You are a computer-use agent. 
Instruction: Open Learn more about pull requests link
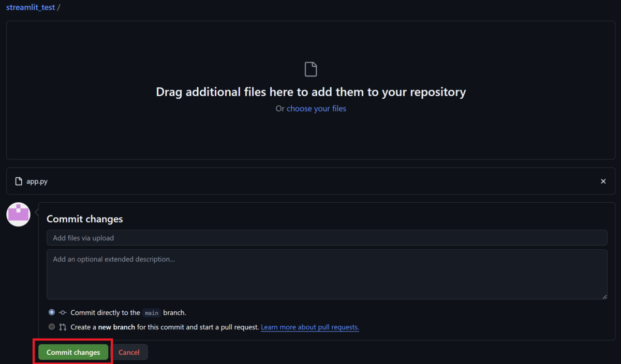click(309, 327)
